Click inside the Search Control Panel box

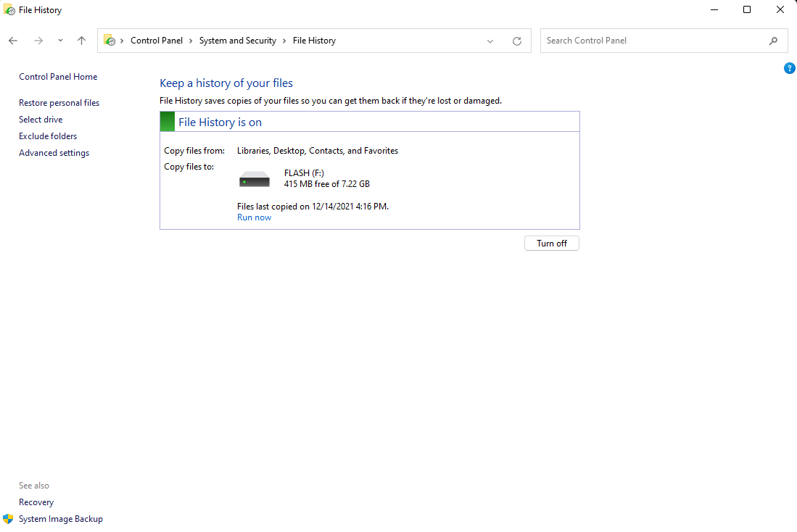[x=653, y=41]
